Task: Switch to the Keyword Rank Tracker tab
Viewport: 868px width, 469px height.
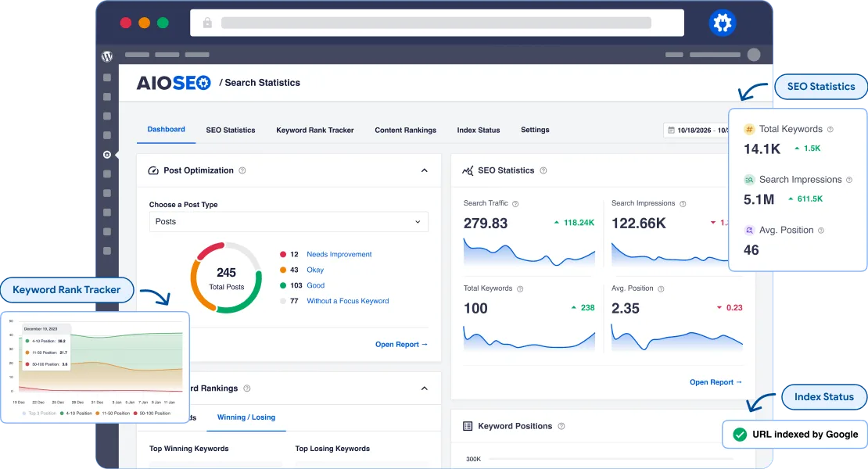Action: (314, 130)
